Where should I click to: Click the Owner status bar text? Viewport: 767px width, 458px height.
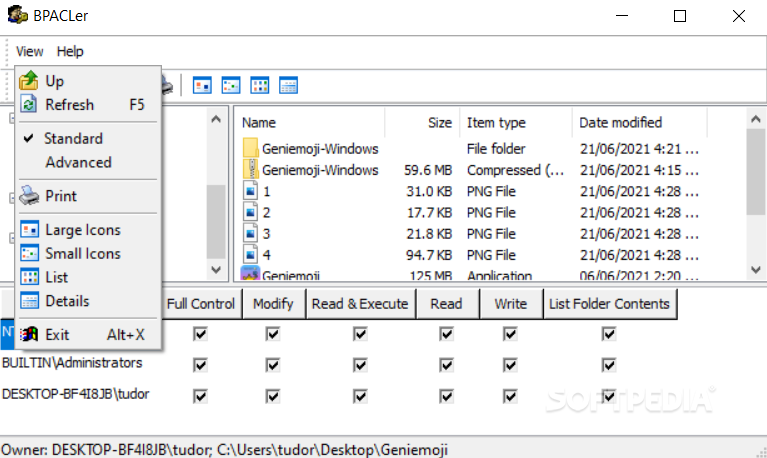225,450
